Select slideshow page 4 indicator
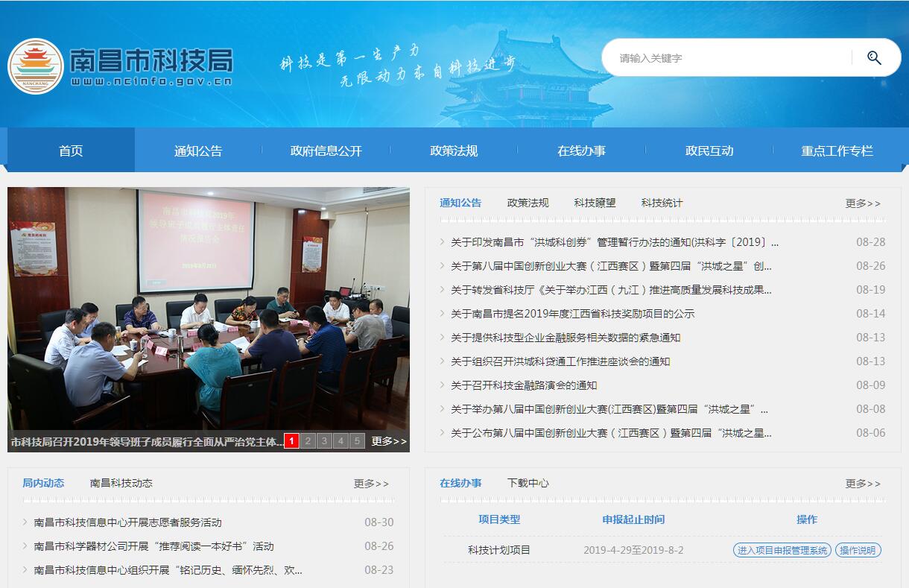The image size is (909, 588). coord(341,441)
